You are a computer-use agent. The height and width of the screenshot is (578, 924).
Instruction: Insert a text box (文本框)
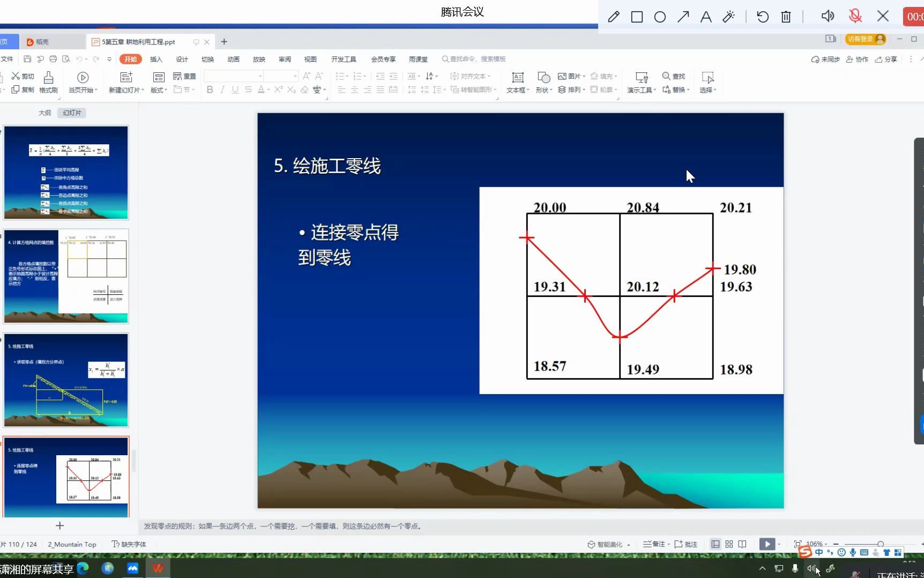[x=518, y=83]
